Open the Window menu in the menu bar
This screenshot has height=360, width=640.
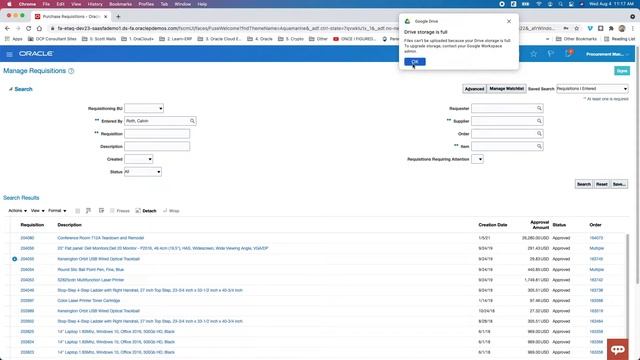pos(182,4)
